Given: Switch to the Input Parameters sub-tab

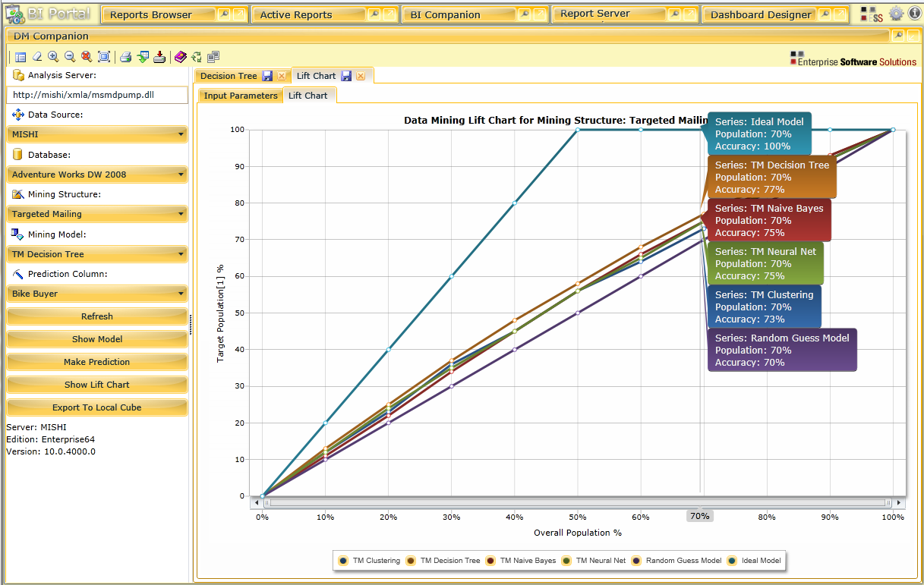Looking at the screenshot, I should (241, 96).
